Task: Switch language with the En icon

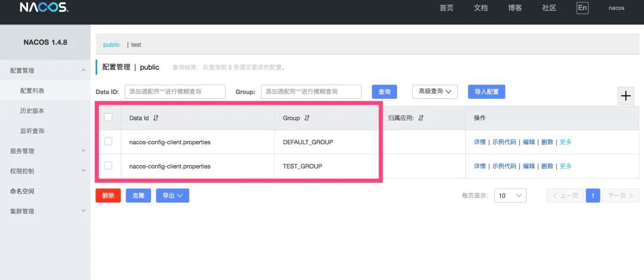Action: (583, 8)
